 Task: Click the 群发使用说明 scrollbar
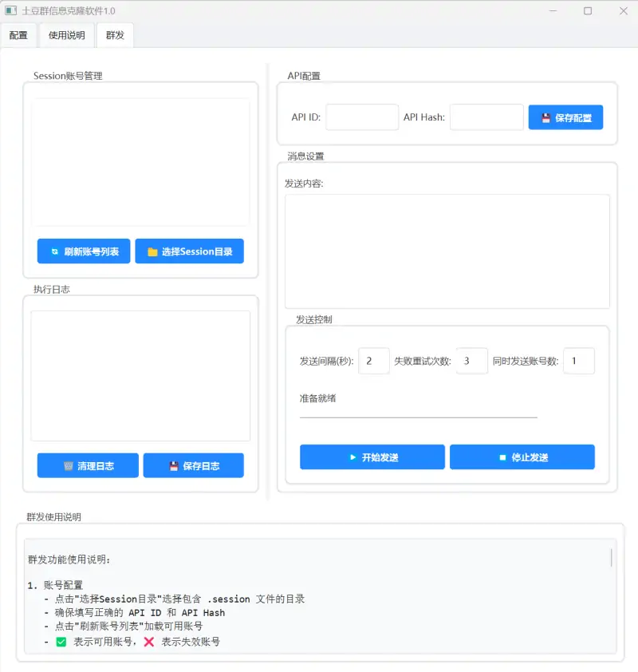pos(612,557)
